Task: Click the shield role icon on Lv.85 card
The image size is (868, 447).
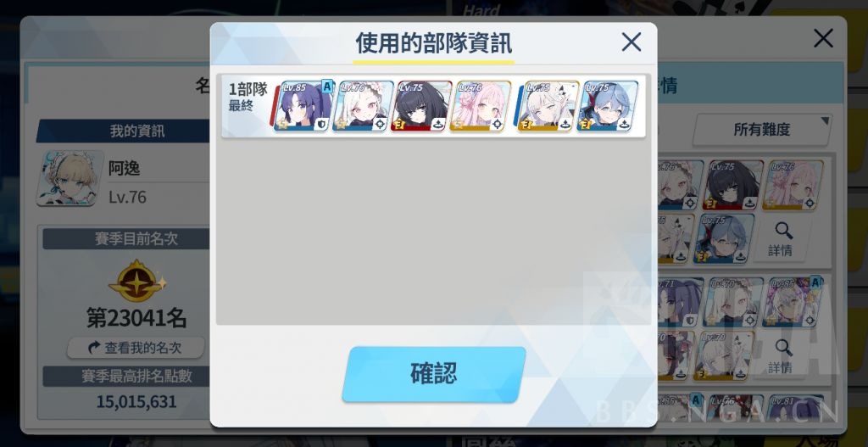Action: tap(320, 124)
